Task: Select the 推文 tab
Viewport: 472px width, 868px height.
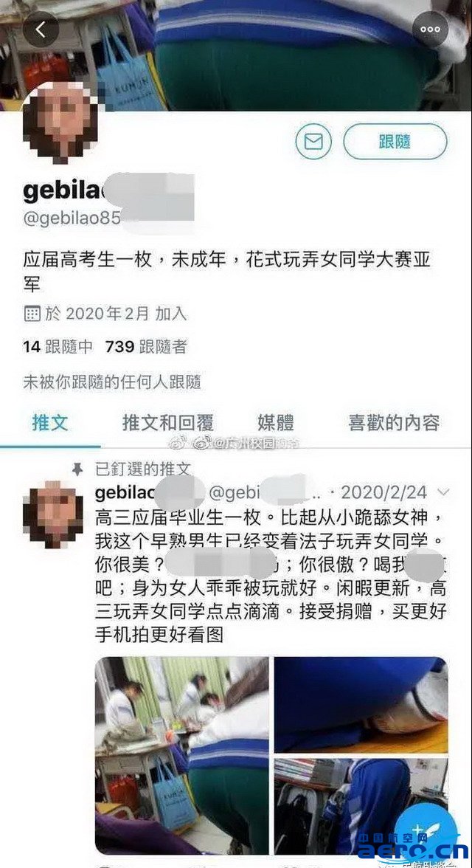Action: (50, 423)
